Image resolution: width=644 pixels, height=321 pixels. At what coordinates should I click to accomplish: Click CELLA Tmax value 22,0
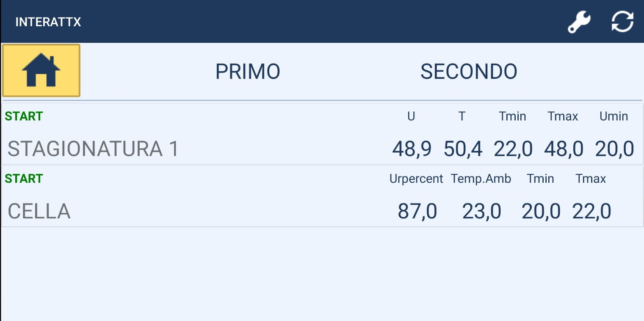pos(591,211)
